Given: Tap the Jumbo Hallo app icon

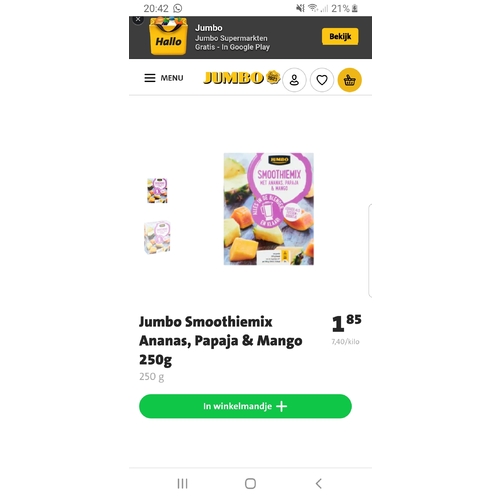Looking at the screenshot, I should click(168, 36).
